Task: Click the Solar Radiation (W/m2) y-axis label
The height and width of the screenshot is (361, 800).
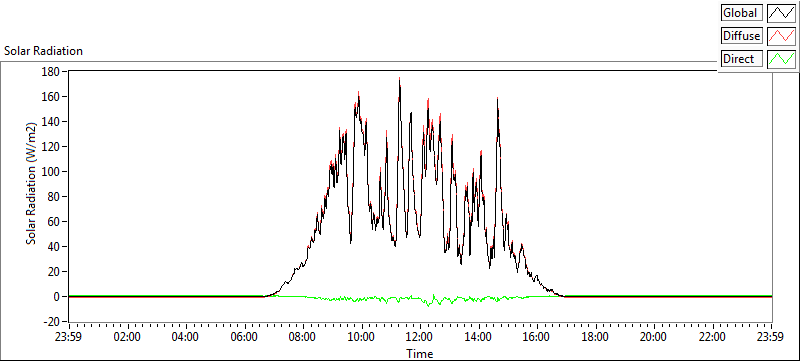Action: pos(32,184)
